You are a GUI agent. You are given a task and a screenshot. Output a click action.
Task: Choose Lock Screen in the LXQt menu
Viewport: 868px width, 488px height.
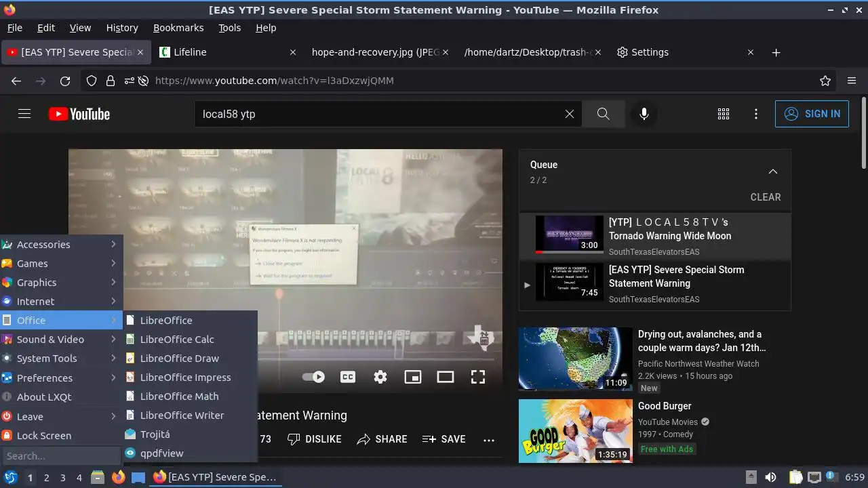(61, 435)
